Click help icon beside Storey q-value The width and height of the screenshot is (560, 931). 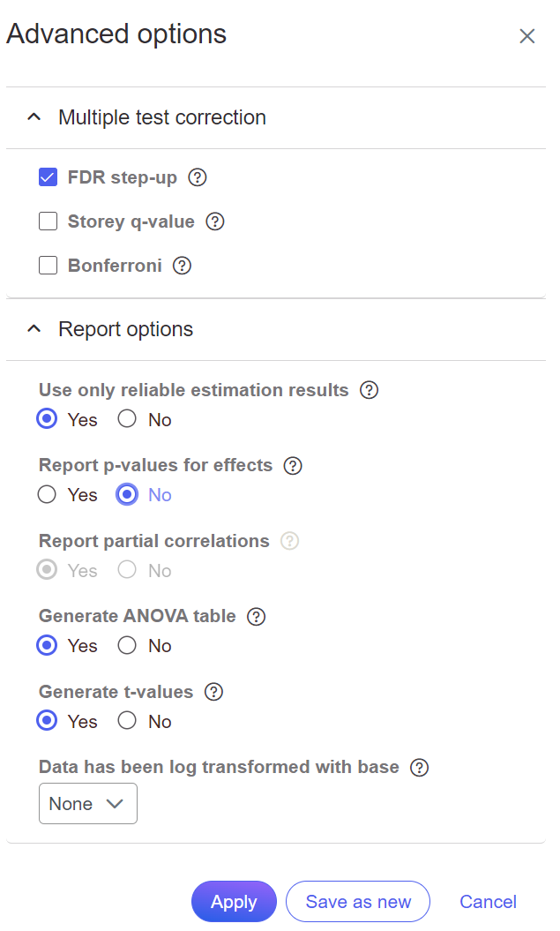215,221
